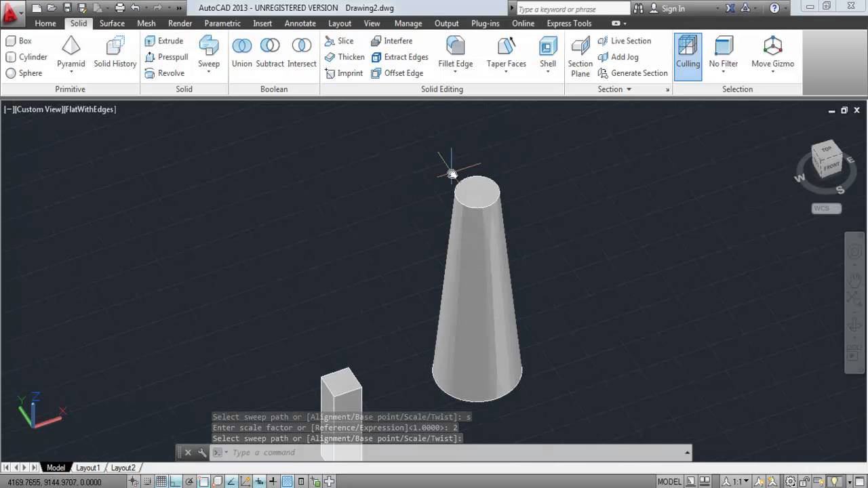Open the Help question mark button
Viewport: 868px width, 488px height.
[x=774, y=8]
